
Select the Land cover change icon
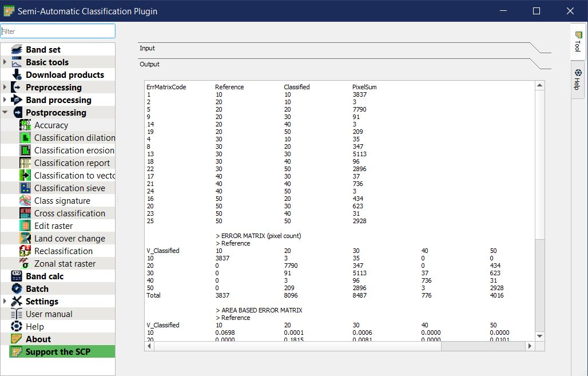(25, 239)
